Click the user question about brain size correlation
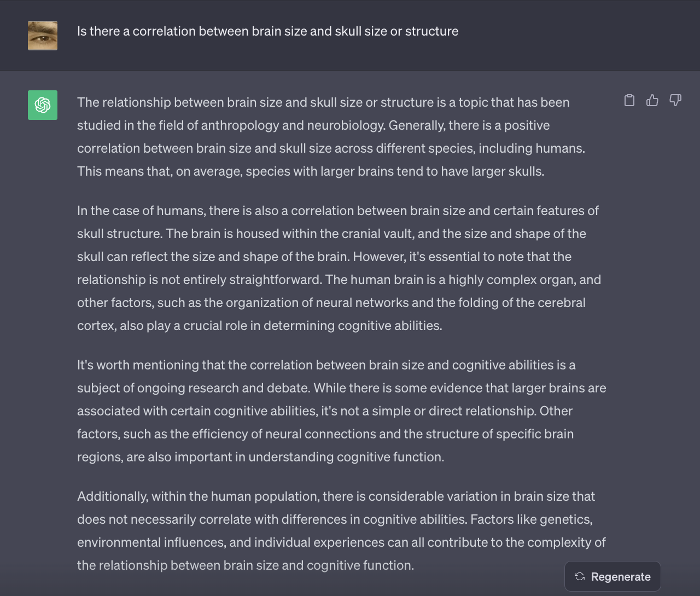Image resolution: width=700 pixels, height=596 pixels. 267,31
